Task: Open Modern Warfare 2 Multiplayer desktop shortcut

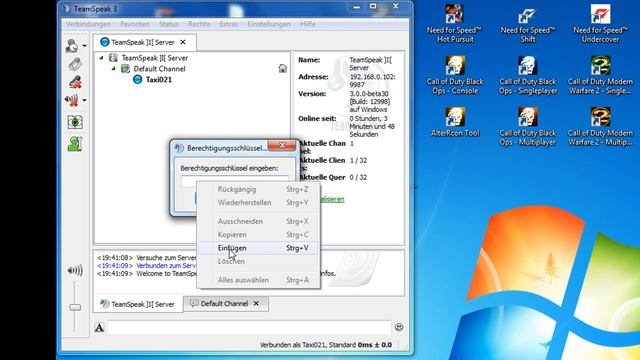Action: [x=600, y=127]
